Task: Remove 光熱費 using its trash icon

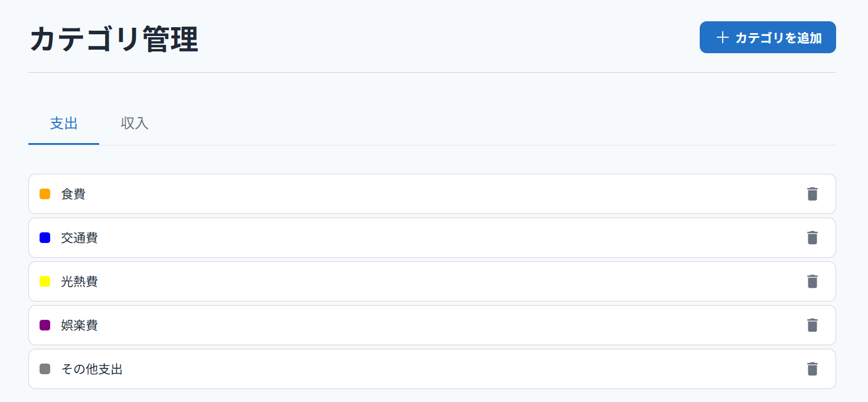Action: (812, 281)
